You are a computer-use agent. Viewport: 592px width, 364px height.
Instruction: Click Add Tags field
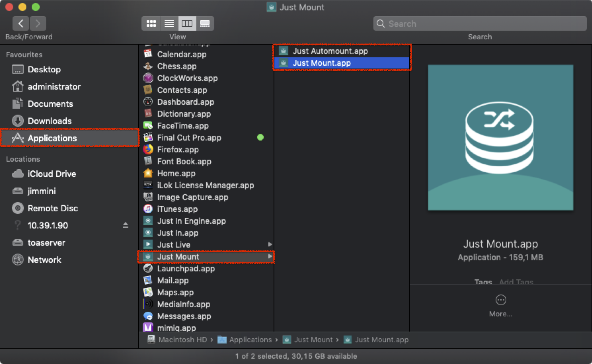point(516,281)
